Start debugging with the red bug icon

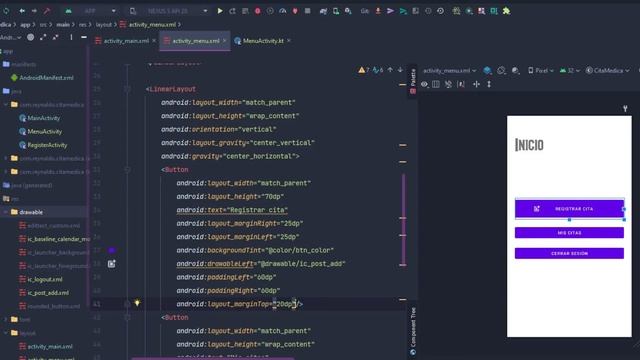pos(258,11)
